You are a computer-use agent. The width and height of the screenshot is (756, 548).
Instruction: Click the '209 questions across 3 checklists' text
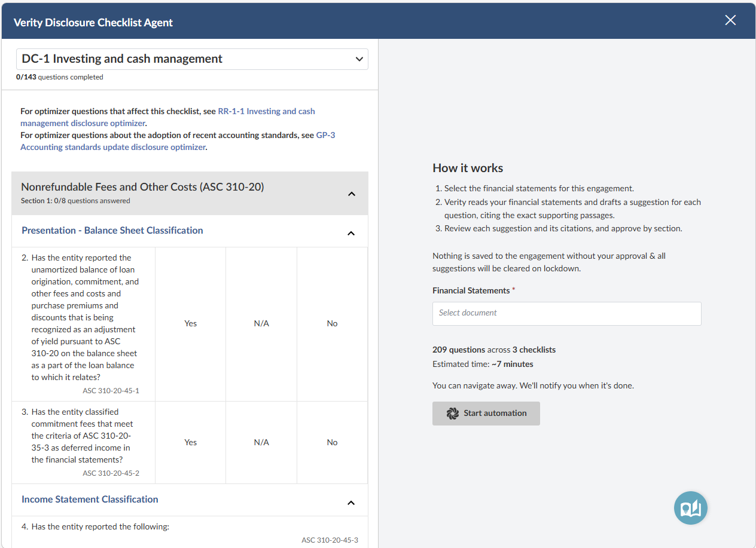point(494,350)
